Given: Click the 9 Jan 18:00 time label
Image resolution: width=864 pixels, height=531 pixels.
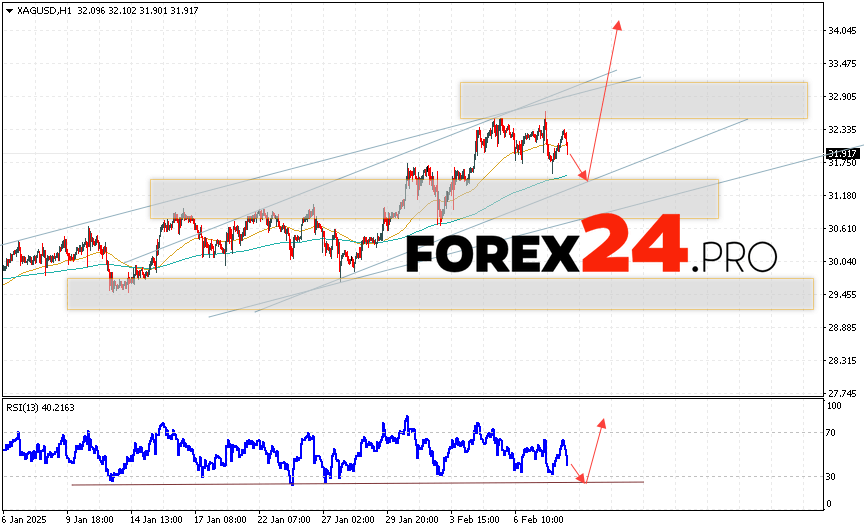Looking at the screenshot, I should point(90,520).
